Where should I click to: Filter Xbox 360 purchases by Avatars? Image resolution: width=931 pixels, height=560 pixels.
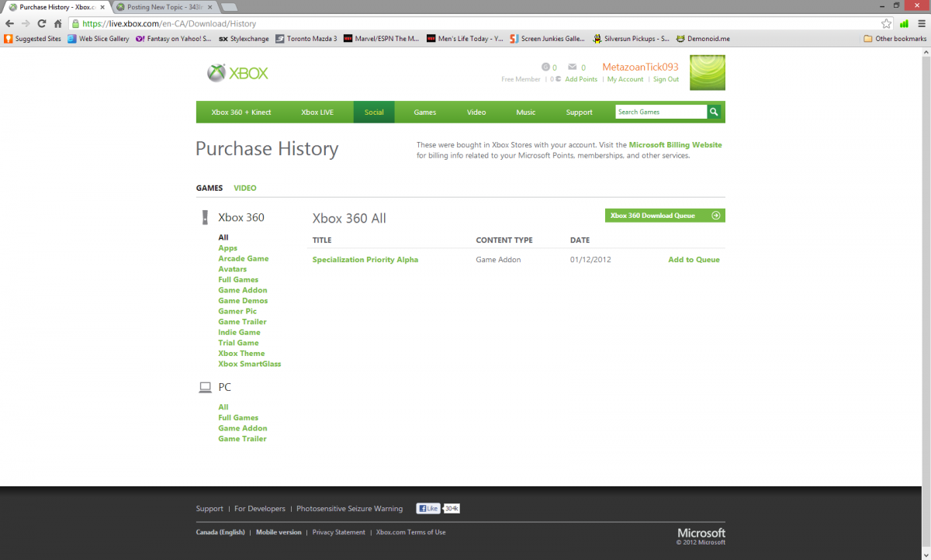click(233, 269)
